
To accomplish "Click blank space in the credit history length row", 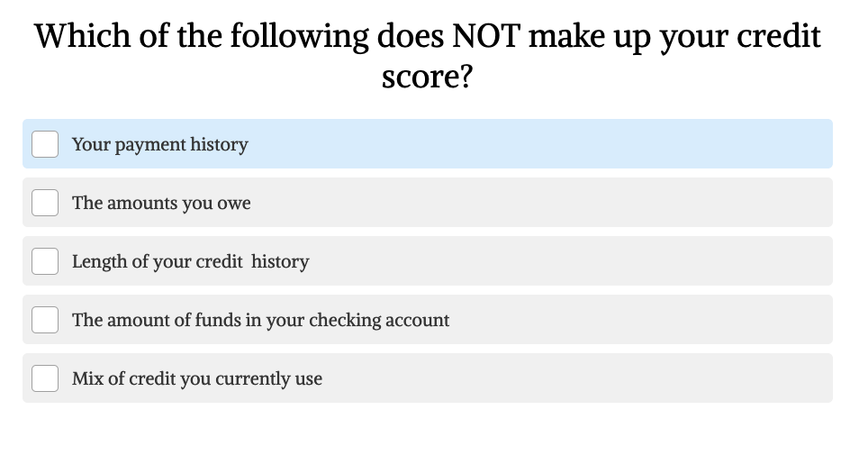I will pos(570,261).
